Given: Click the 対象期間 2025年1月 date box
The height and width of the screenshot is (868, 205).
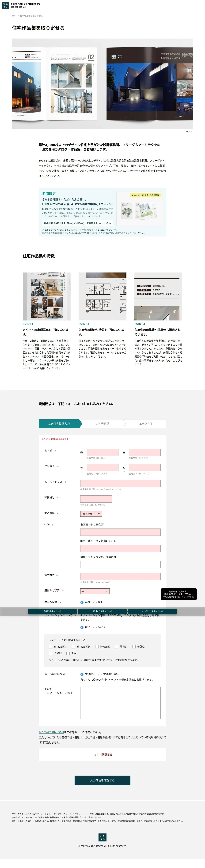Looking at the screenshot, I should (78, 223).
